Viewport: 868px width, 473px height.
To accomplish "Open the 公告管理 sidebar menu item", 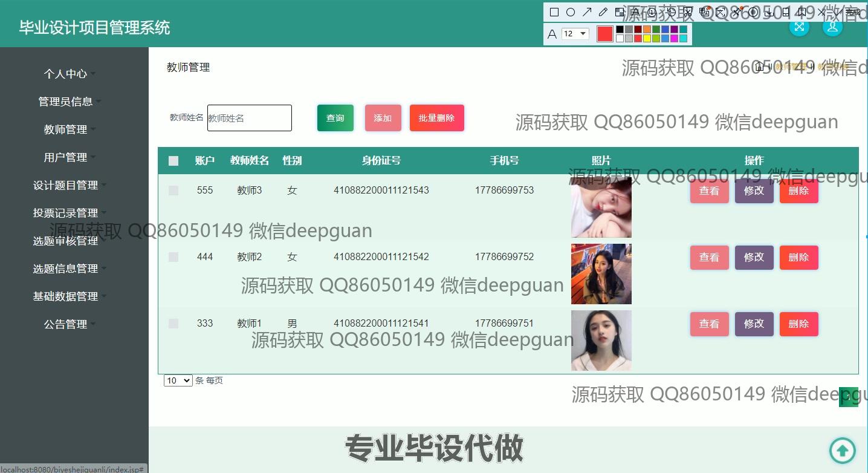I will point(66,324).
